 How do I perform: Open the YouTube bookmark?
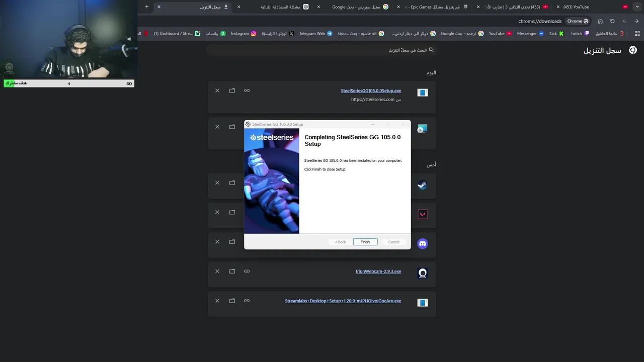point(500,34)
